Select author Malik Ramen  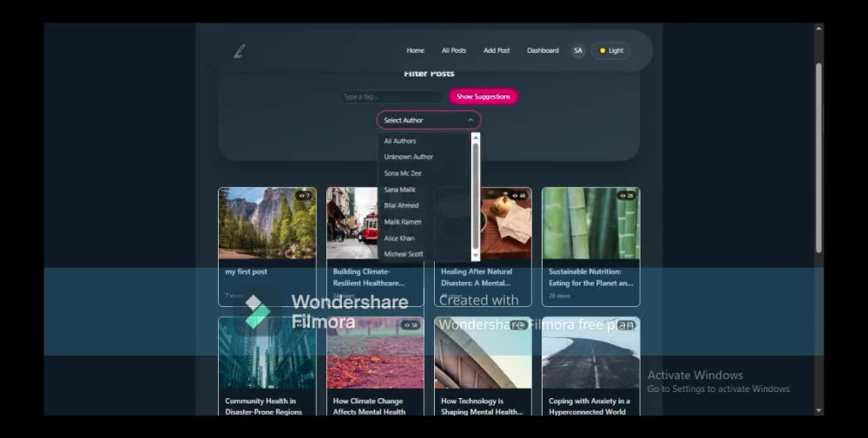point(403,222)
